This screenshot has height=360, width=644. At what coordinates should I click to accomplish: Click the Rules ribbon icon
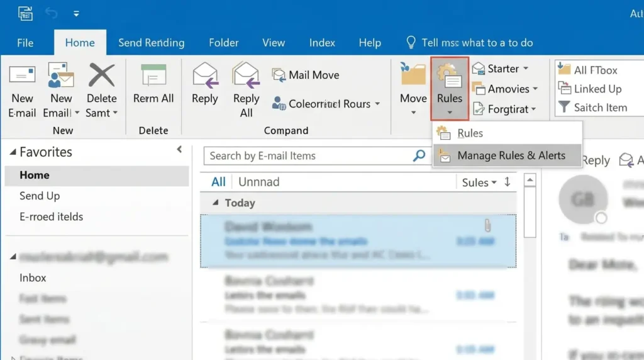[x=449, y=76]
